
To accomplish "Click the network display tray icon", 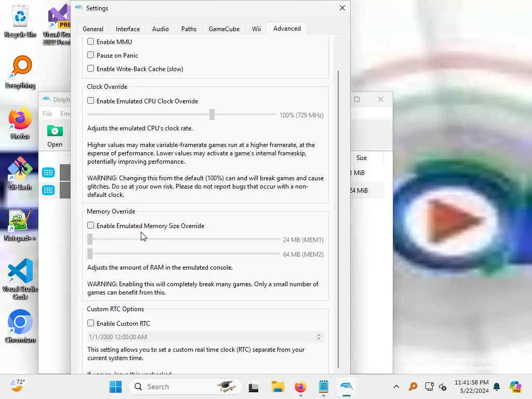I will pyautogui.click(x=429, y=387).
